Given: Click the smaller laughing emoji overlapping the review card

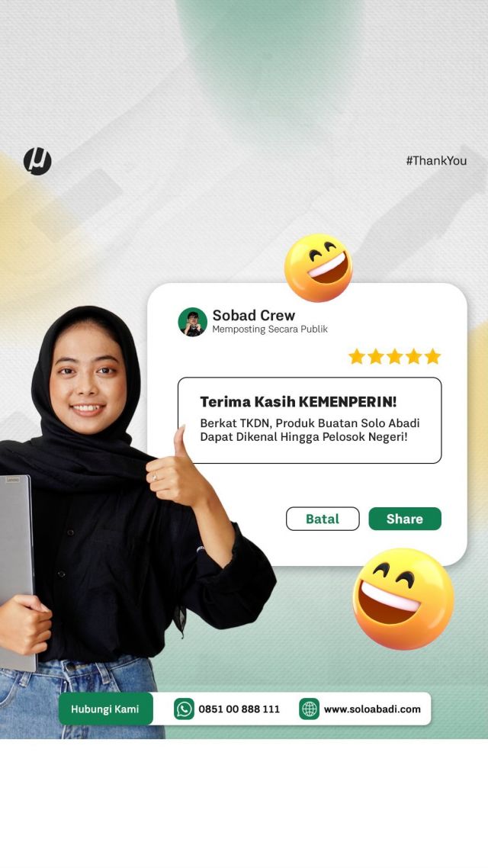Looking at the screenshot, I should [318, 268].
